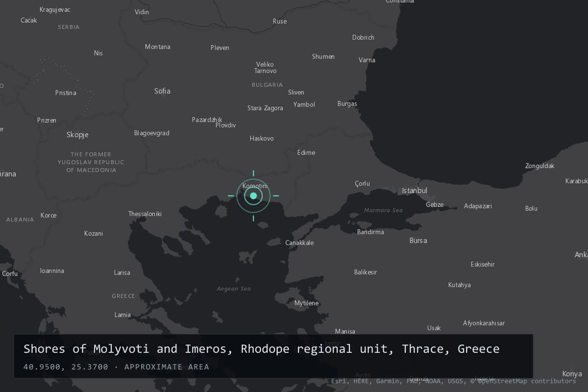Click the Lamia label
The height and width of the screenshot is (392, 588).
[122, 315]
